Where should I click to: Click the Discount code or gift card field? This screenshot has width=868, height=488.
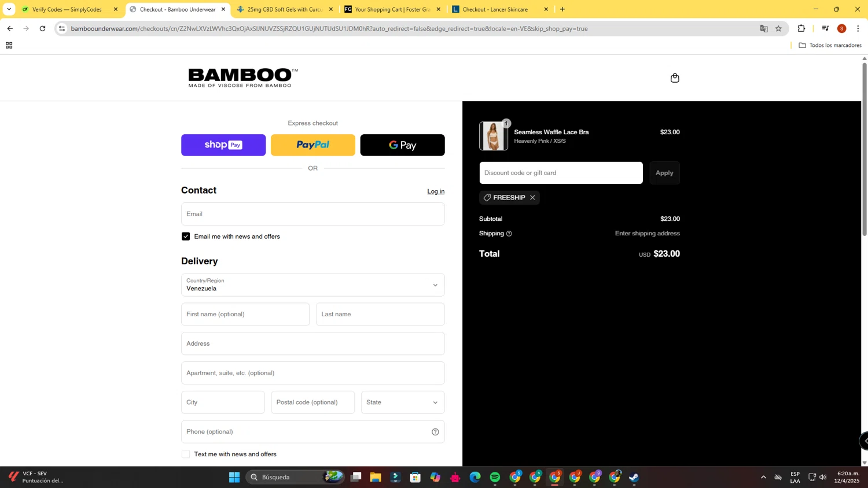(561, 173)
